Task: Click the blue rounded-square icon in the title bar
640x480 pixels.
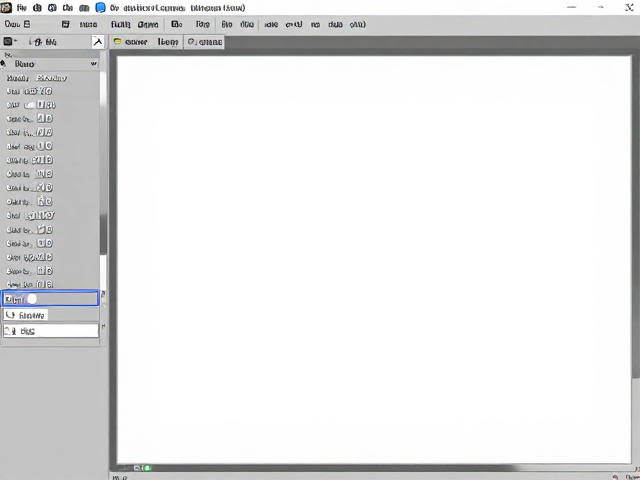Action: tap(100, 8)
